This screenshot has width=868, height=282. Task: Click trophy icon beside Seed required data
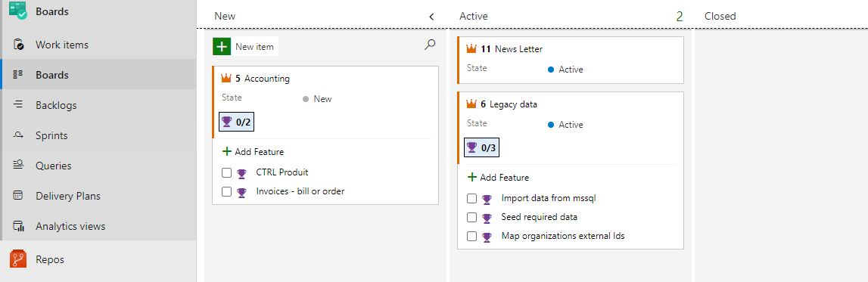click(x=487, y=218)
